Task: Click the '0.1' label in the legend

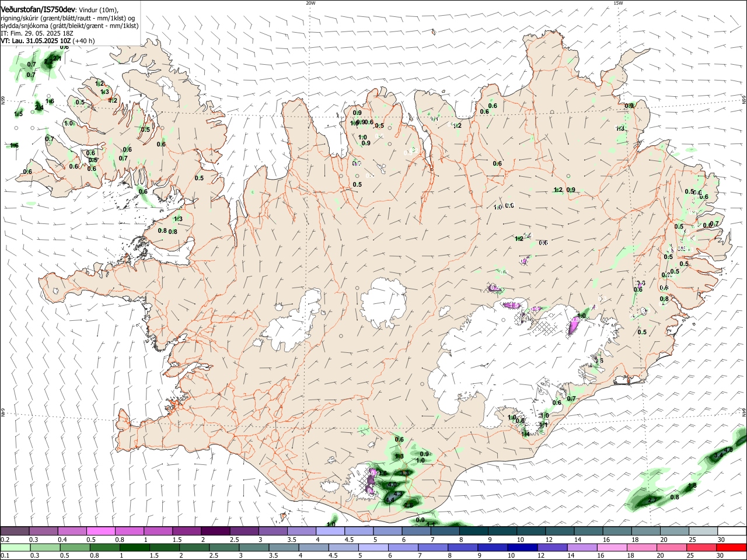Action: pos(5,556)
